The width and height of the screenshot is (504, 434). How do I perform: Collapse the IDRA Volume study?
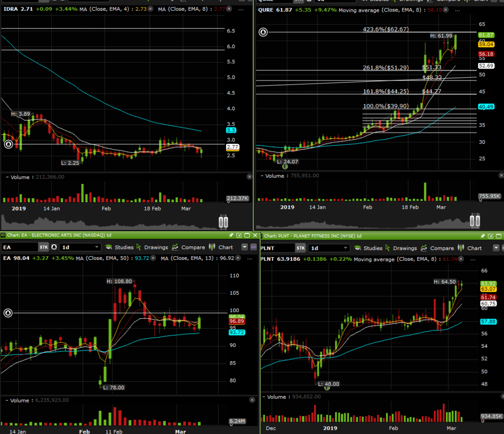coord(7,177)
